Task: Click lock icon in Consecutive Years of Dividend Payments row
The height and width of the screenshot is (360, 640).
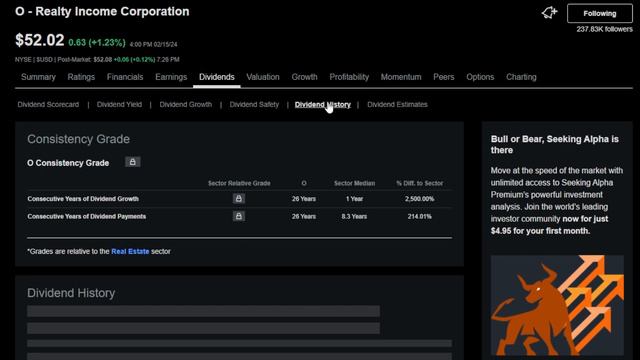Action: pos(239,216)
